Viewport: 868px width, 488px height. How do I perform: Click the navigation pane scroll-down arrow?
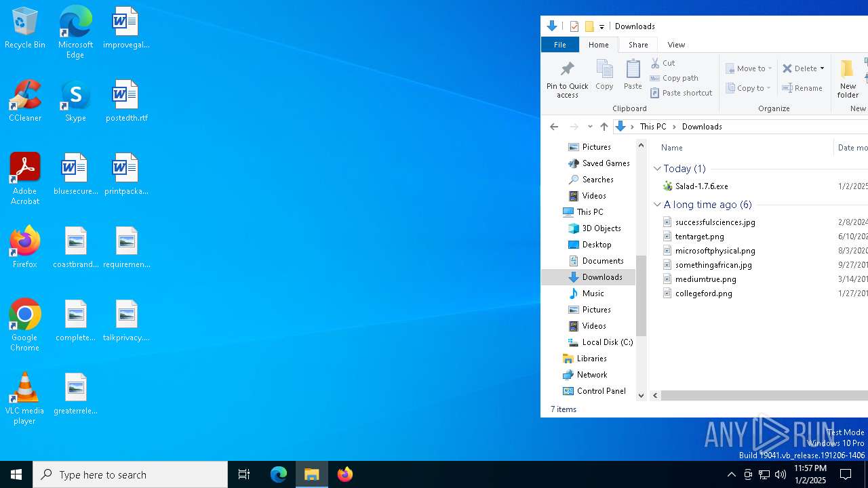(x=641, y=395)
